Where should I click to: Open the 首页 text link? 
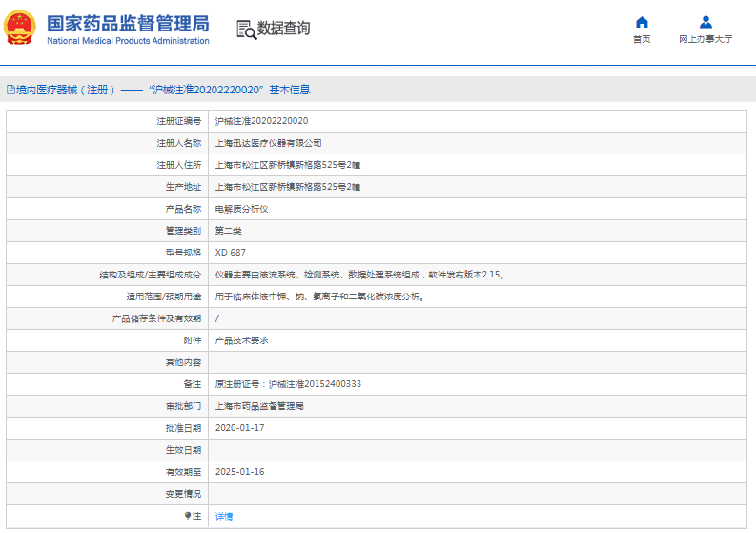point(642,39)
